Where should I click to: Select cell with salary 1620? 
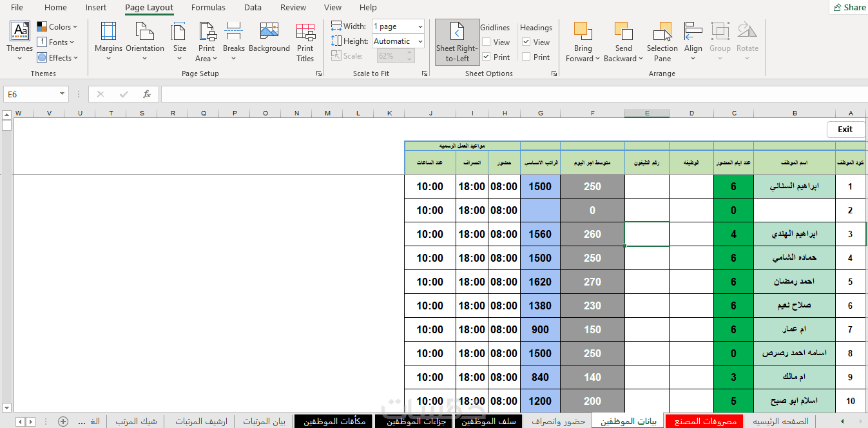(x=540, y=282)
